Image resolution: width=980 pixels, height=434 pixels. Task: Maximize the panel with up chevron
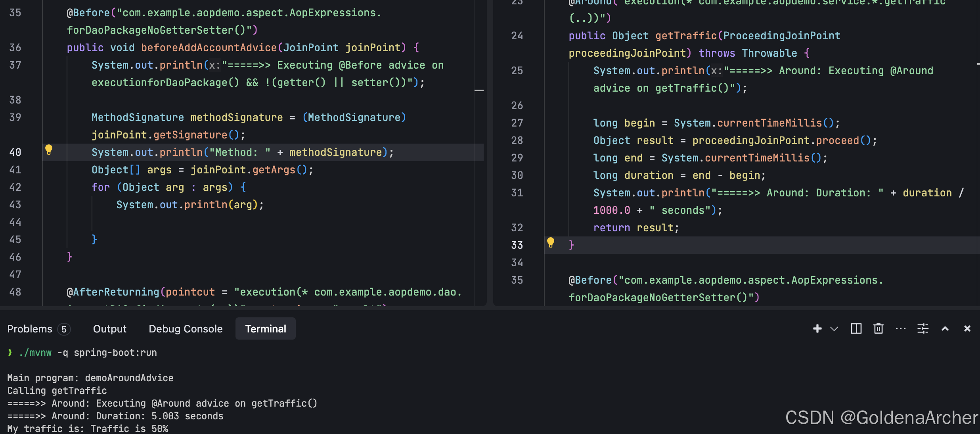(945, 328)
